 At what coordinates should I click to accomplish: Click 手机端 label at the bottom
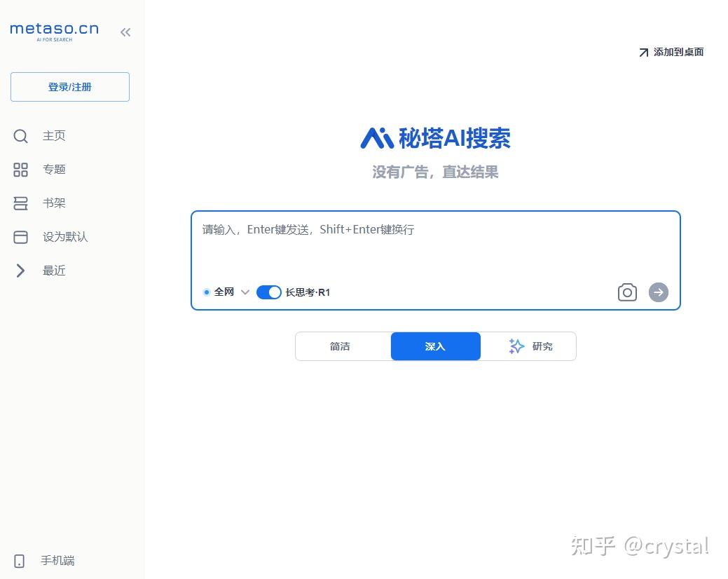(57, 561)
